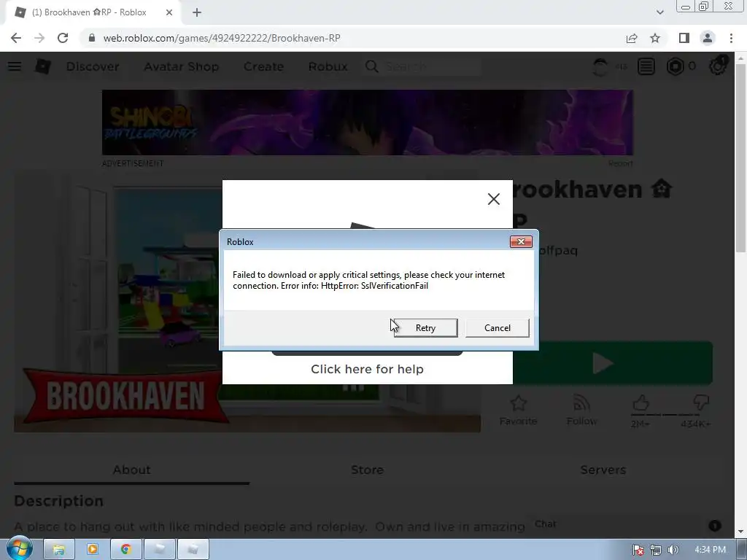Click the Roblox logo home icon
The image size is (747, 560).
[43, 66]
